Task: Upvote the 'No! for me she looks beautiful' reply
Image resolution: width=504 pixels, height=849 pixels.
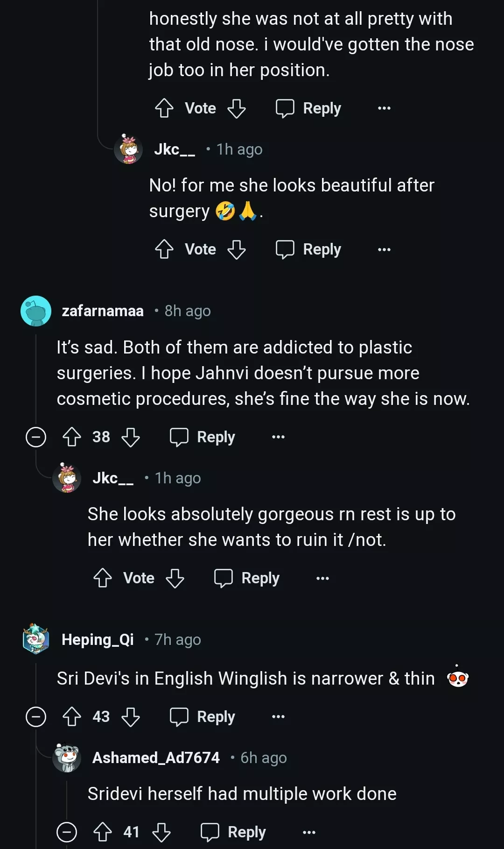Action: pyautogui.click(x=164, y=249)
